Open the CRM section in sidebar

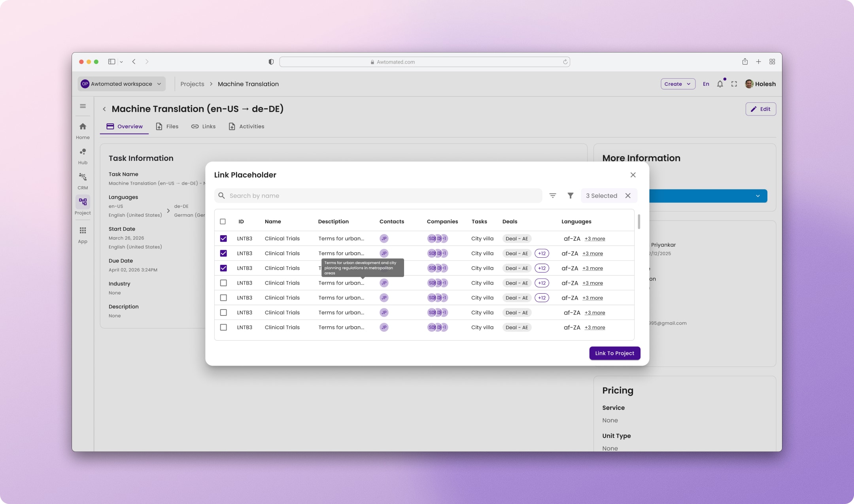tap(83, 181)
